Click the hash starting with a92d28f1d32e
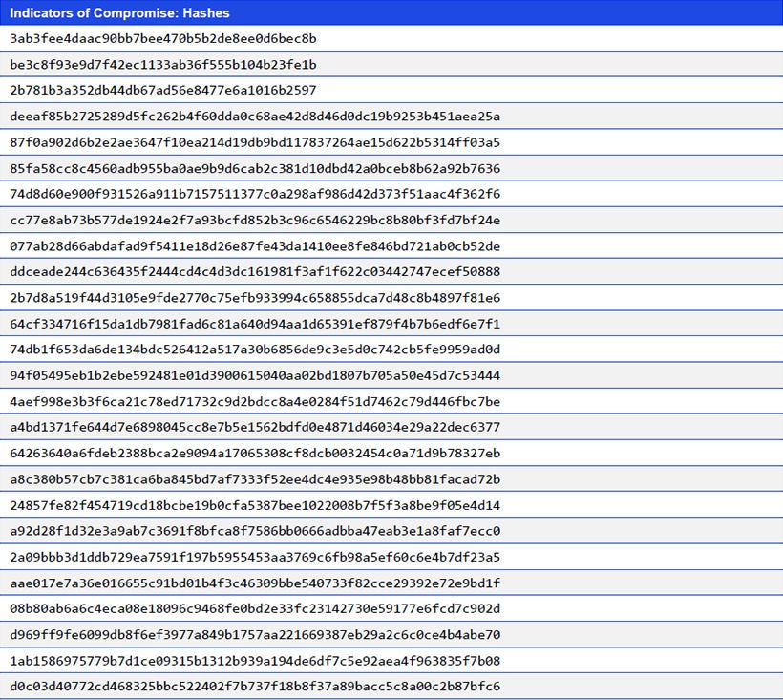Screen dimensions: 783x700 (255, 531)
